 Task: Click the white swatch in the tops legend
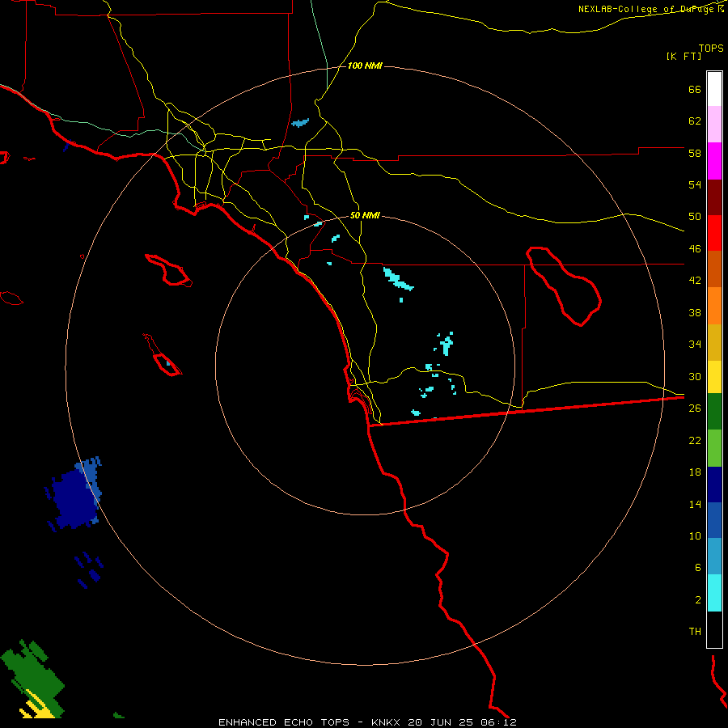(714, 89)
